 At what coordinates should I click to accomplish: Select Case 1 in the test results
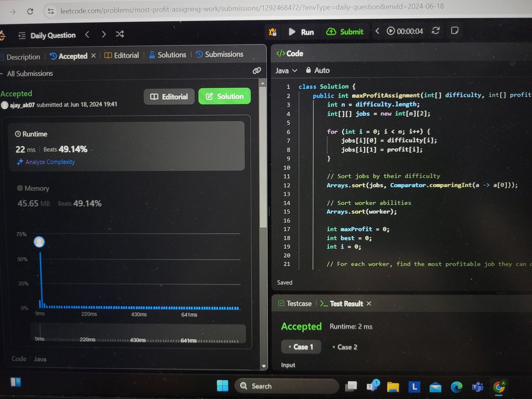tap(301, 347)
